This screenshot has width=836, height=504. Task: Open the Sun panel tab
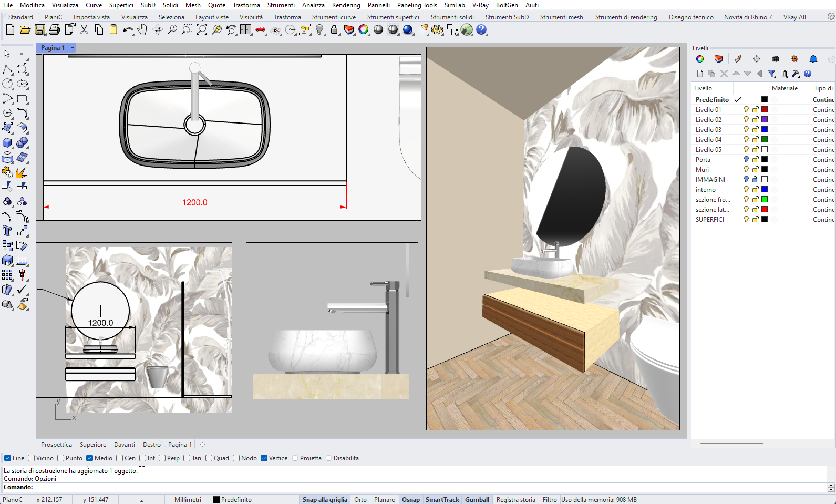(x=794, y=59)
